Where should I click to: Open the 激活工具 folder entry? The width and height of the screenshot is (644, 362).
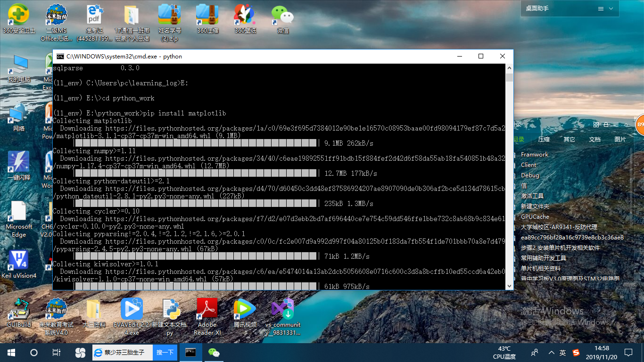click(532, 196)
